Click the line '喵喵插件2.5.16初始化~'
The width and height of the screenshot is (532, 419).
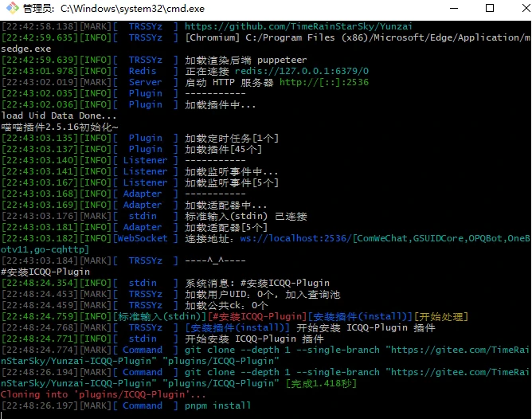pos(60,127)
